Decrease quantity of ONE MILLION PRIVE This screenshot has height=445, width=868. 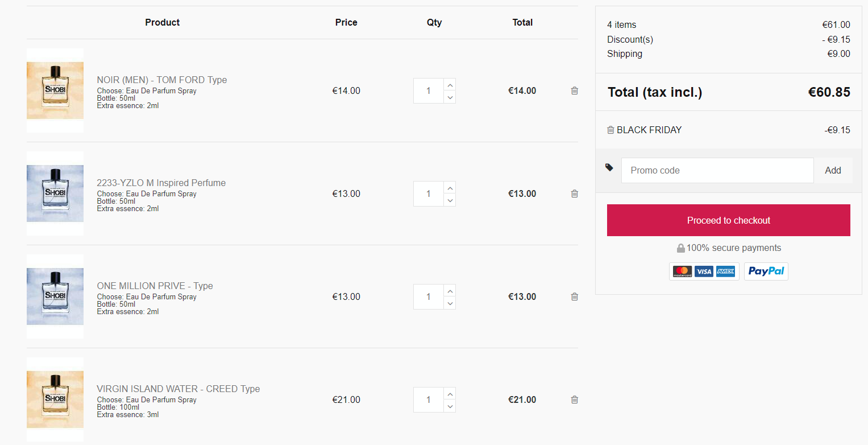[450, 303]
